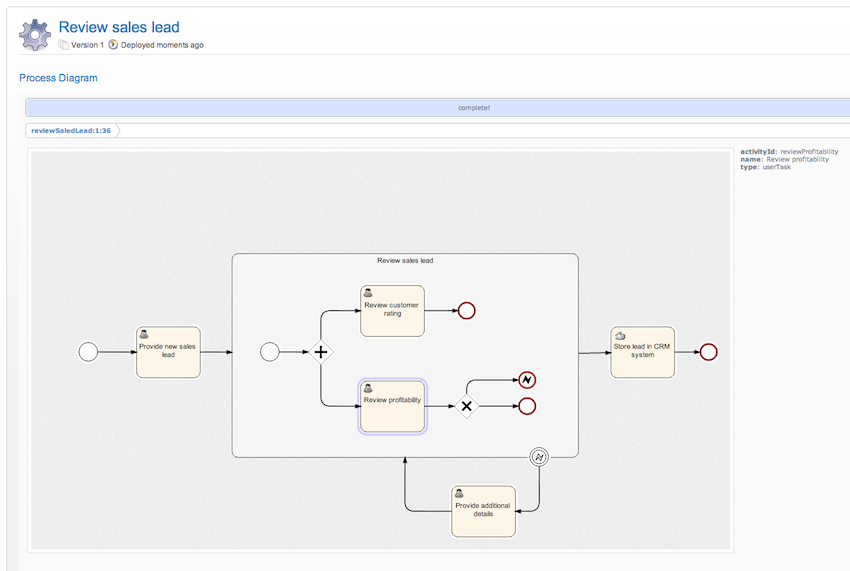Select the Store lead in CRM system task
This screenshot has width=850, height=571.
coord(642,352)
